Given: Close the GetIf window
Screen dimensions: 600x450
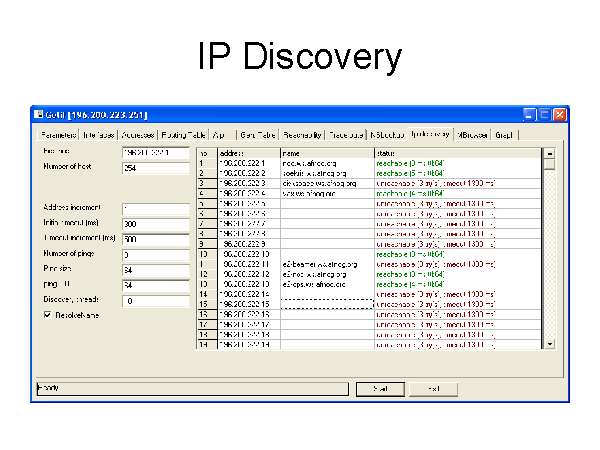Looking at the screenshot, I should click(559, 115).
